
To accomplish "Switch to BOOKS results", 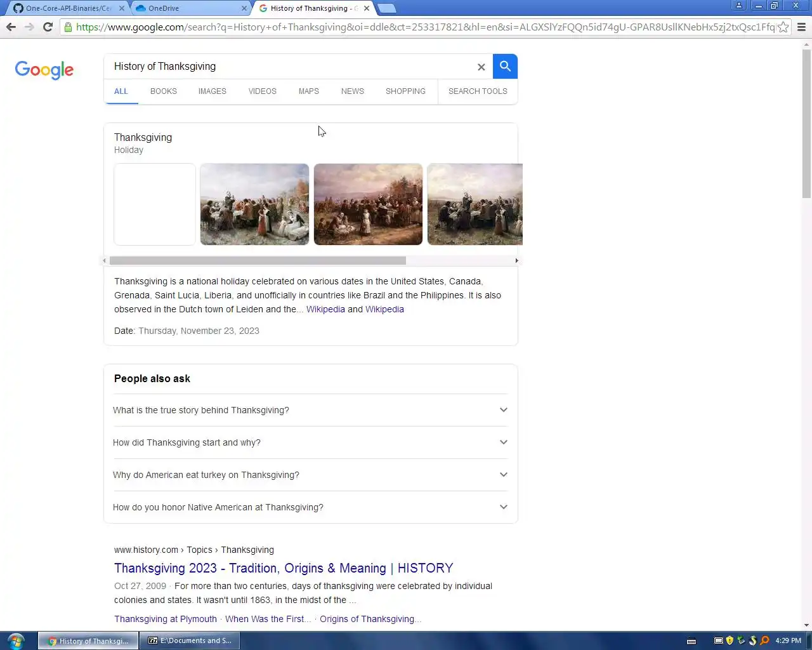I will pyautogui.click(x=164, y=91).
